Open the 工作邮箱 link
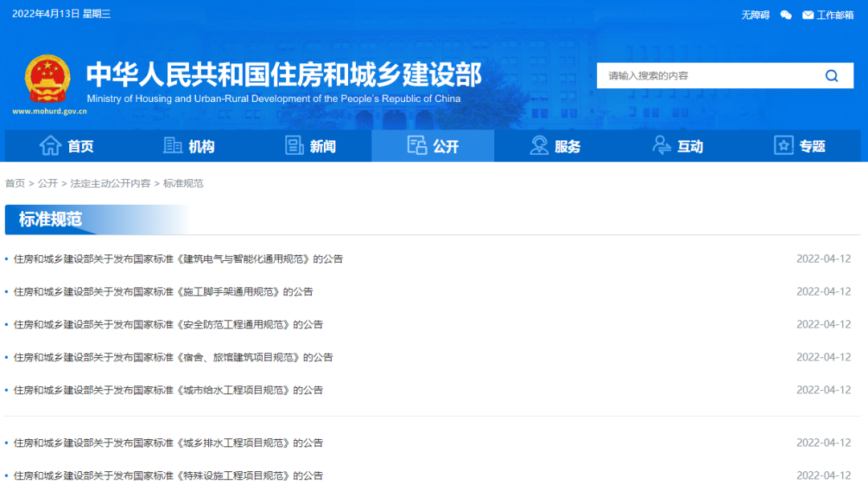 coord(835,15)
